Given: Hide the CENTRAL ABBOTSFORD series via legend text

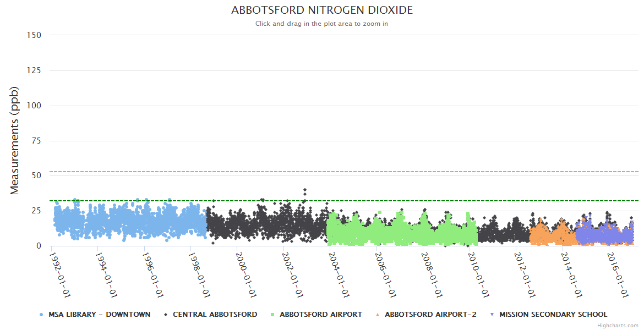Looking at the screenshot, I should pos(215,315).
